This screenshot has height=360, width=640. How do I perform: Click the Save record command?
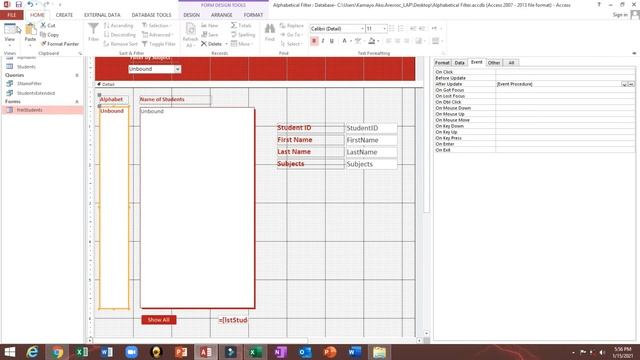tap(210, 35)
